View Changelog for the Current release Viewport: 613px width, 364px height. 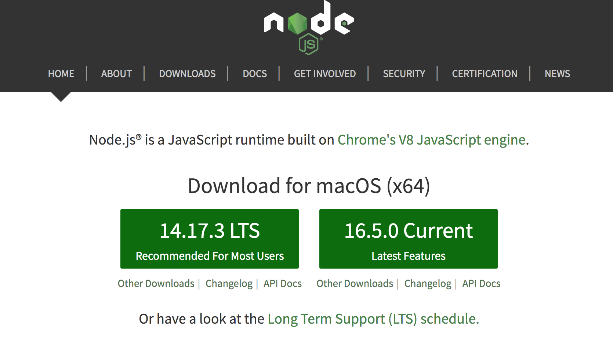coord(428,284)
